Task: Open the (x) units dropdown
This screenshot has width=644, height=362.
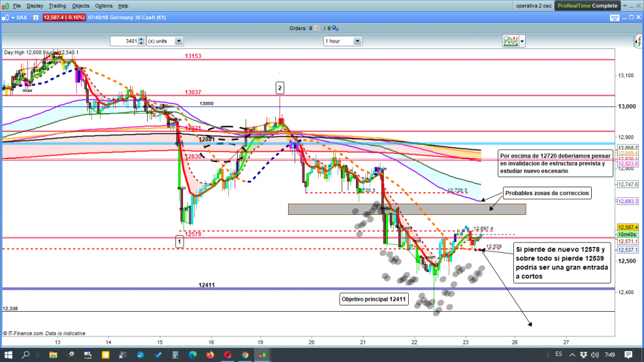Action: click(x=179, y=41)
